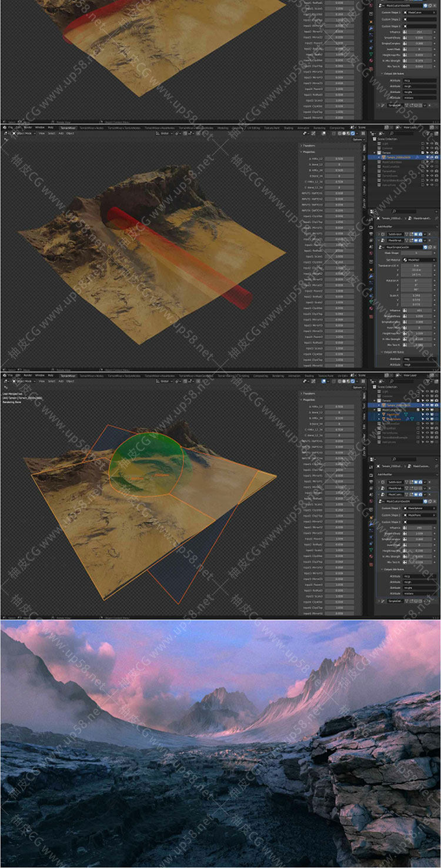The image size is (441, 868).
Task: Select Custom Shape 1 MaskSphere field
Action: pyautogui.click(x=420, y=508)
